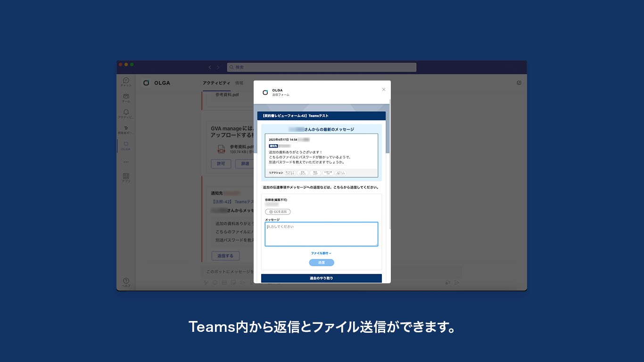
Task: Click the second reaction chip in the message card
Action: click(303, 173)
